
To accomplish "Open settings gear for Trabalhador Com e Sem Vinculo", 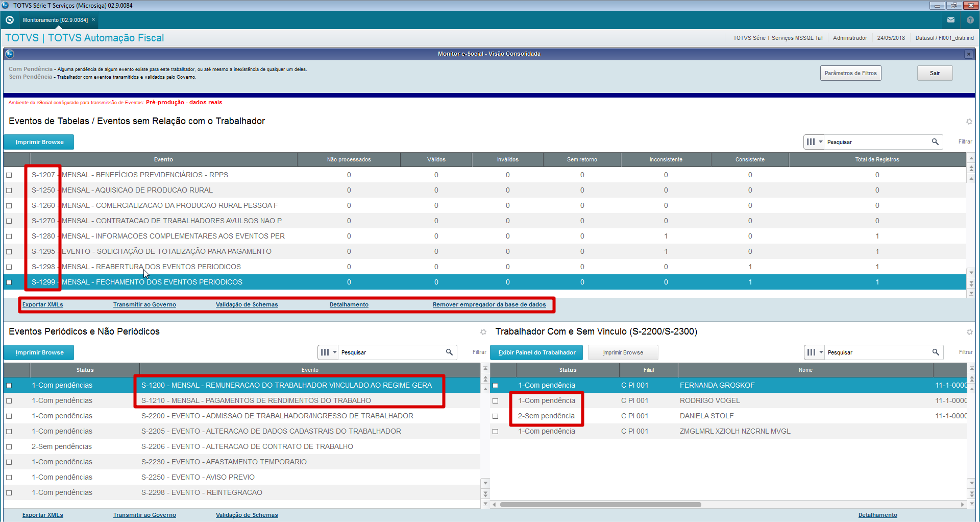I will 969,332.
